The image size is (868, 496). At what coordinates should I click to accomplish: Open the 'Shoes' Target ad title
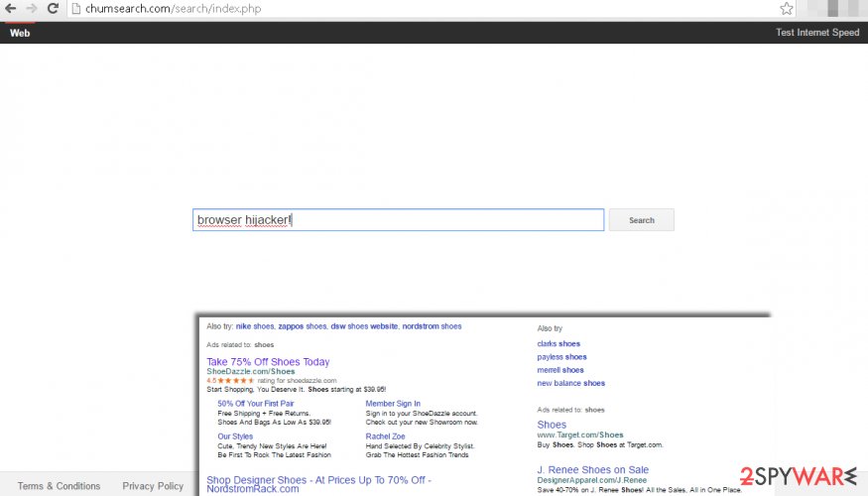click(552, 425)
